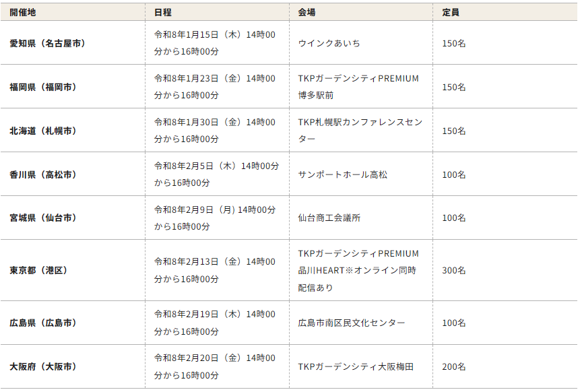
Task: Click the 会場 column header
Action: click(x=307, y=12)
